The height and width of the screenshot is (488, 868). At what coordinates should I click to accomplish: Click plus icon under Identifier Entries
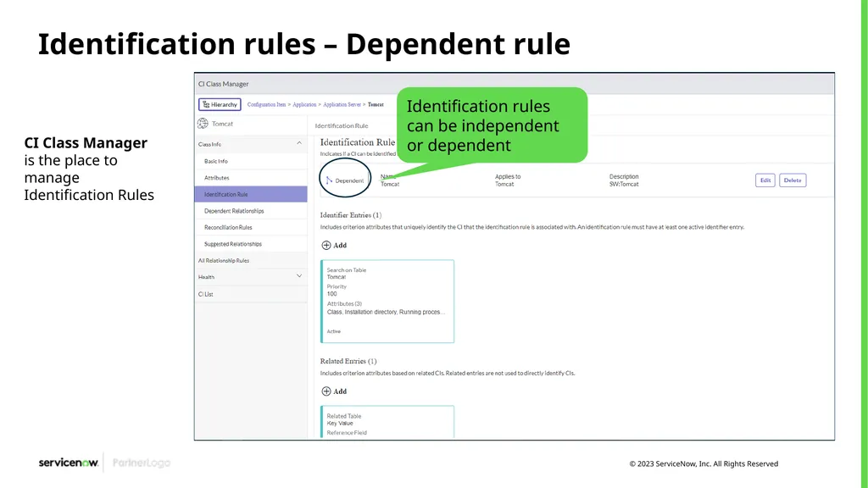[326, 245]
